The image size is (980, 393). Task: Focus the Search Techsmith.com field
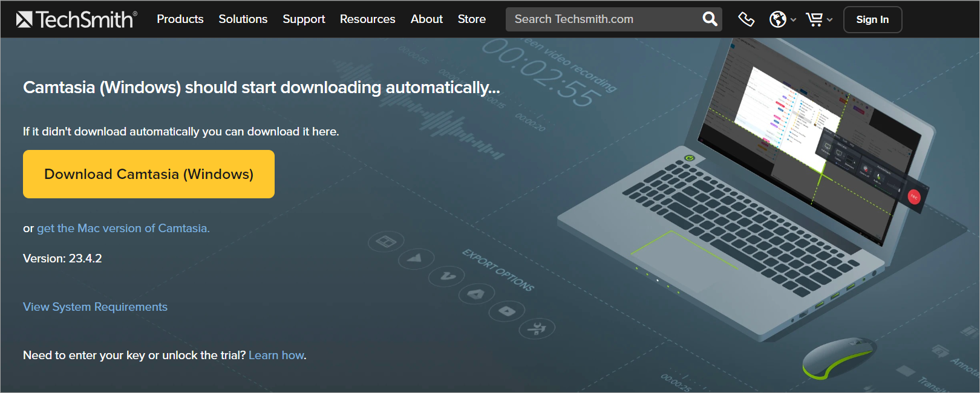602,19
